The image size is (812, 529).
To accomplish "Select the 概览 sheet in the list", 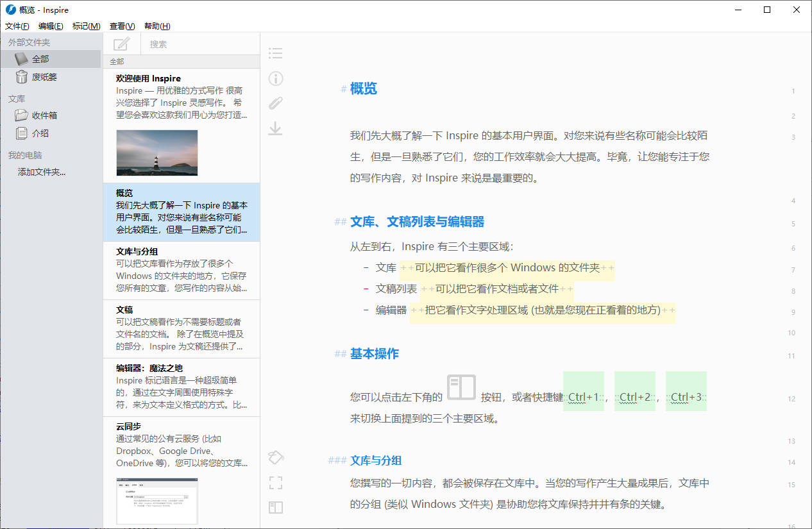I will (x=182, y=212).
